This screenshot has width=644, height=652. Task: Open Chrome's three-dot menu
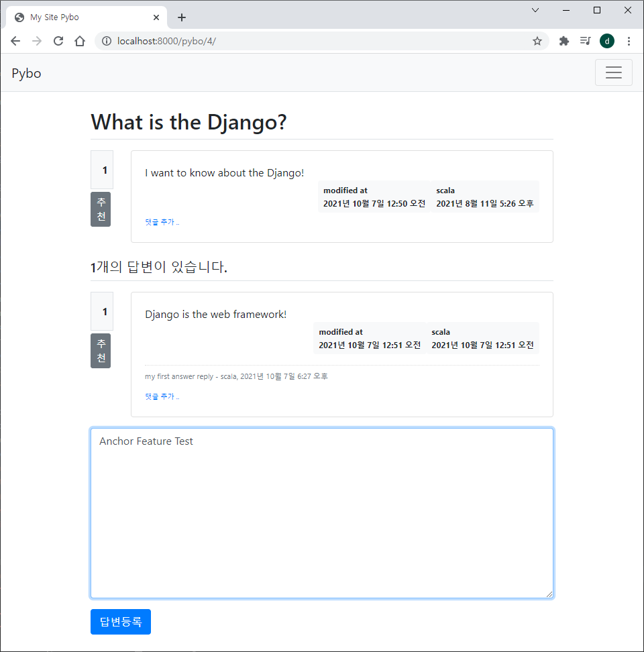click(x=629, y=41)
